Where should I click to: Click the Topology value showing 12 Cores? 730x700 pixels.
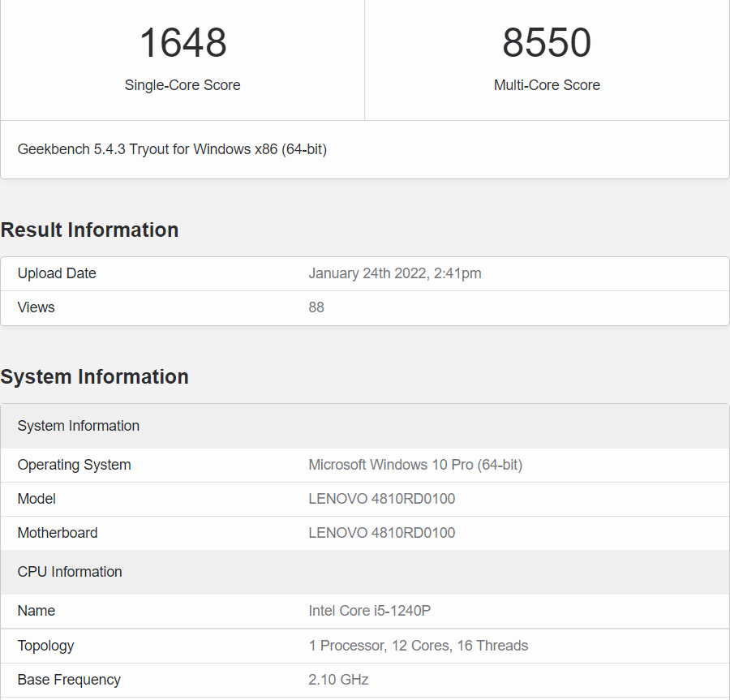tap(418, 646)
